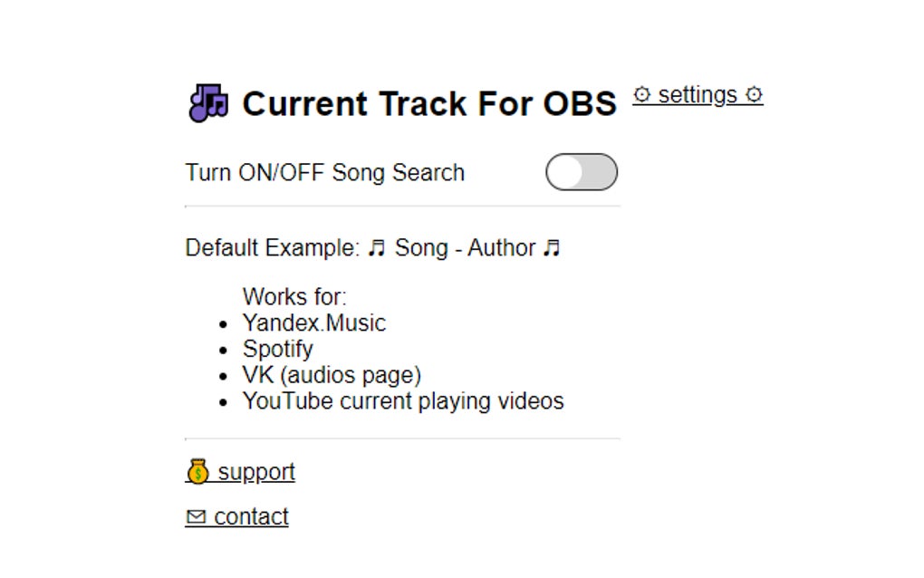The width and height of the screenshot is (924, 578).
Task: Open the settings page
Action: click(x=698, y=94)
